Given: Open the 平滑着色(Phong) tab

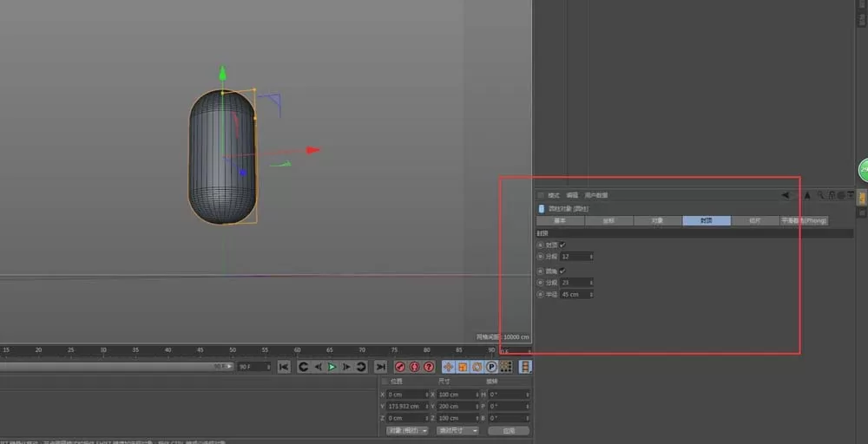Looking at the screenshot, I should click(805, 220).
